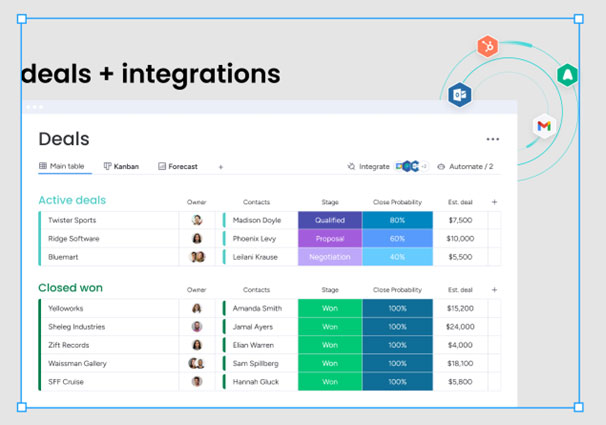
Task: Switch to the Forecast view tab
Action: (x=177, y=167)
